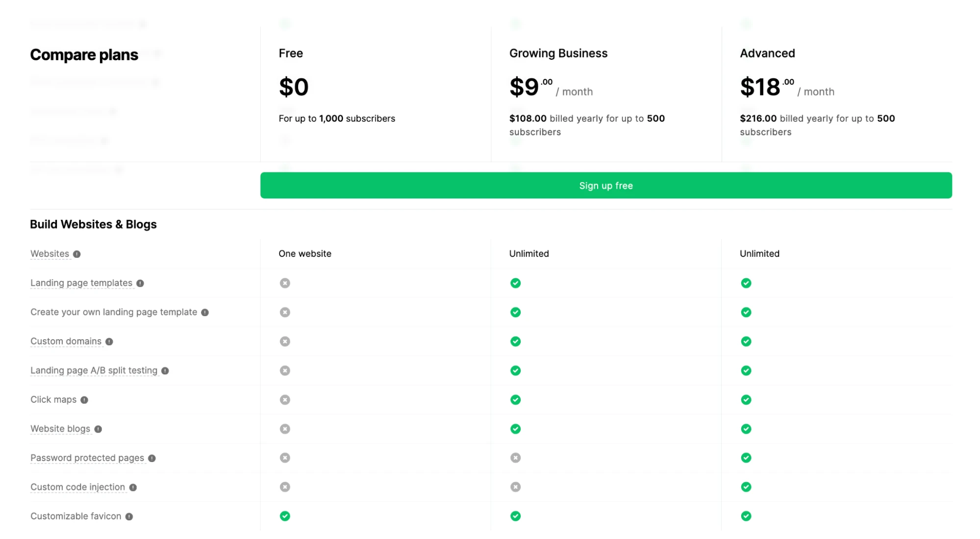Select the Advanced plan heading

(x=767, y=53)
